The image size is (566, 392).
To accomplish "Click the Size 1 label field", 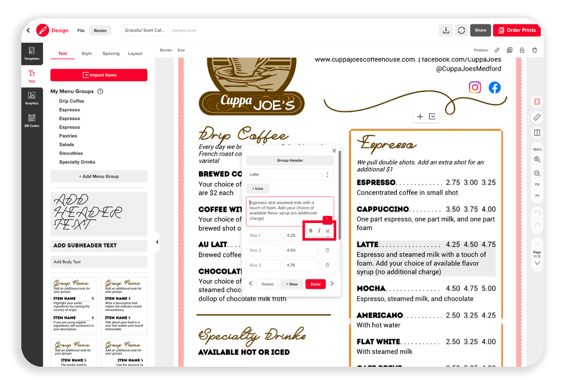I will tap(263, 235).
